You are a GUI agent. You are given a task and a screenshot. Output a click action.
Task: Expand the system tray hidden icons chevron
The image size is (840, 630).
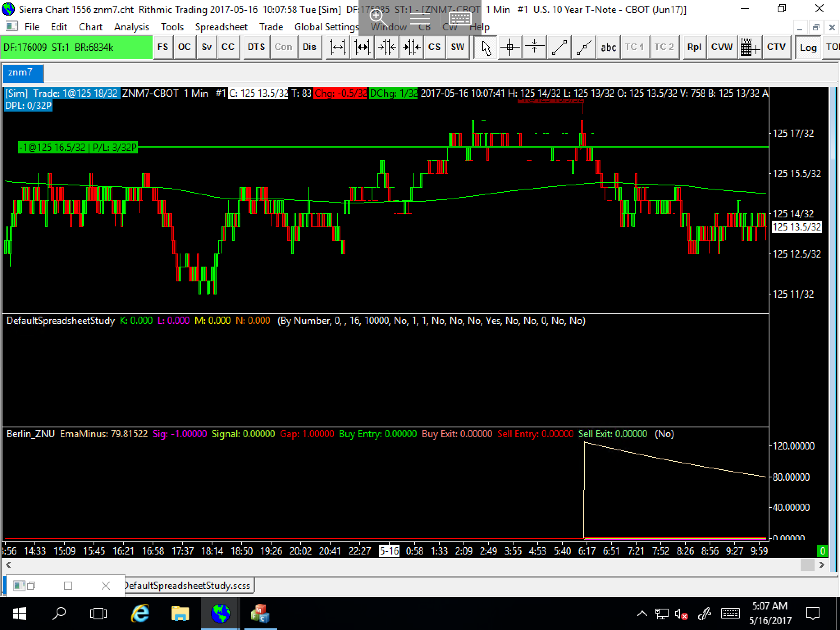tap(642, 614)
